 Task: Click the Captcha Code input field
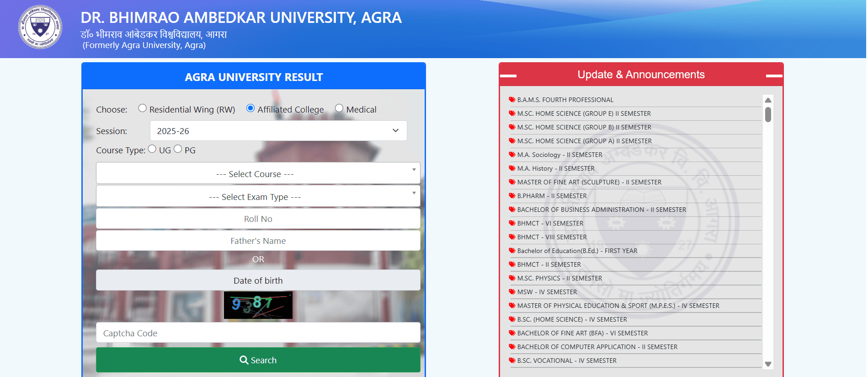258,333
